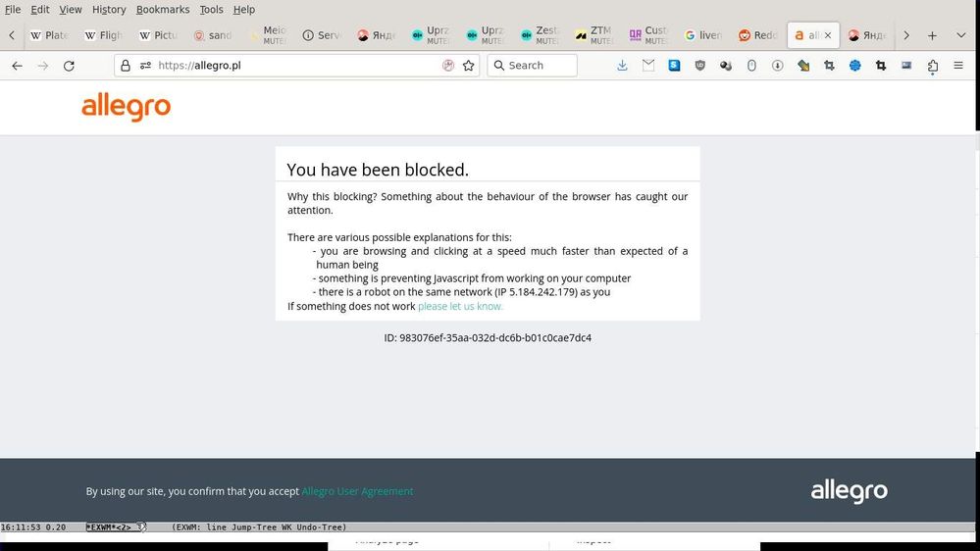Viewport: 980px width, 551px height.
Task: Switch to the Reddit tab
Action: (x=757, y=35)
